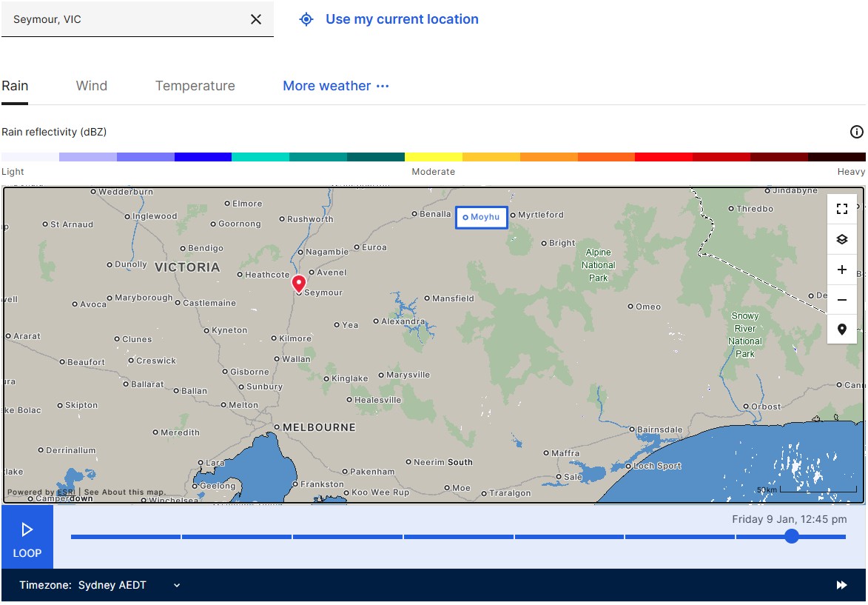The image size is (868, 605).
Task: Click the Snowy River National Park label
Action: 745,335
